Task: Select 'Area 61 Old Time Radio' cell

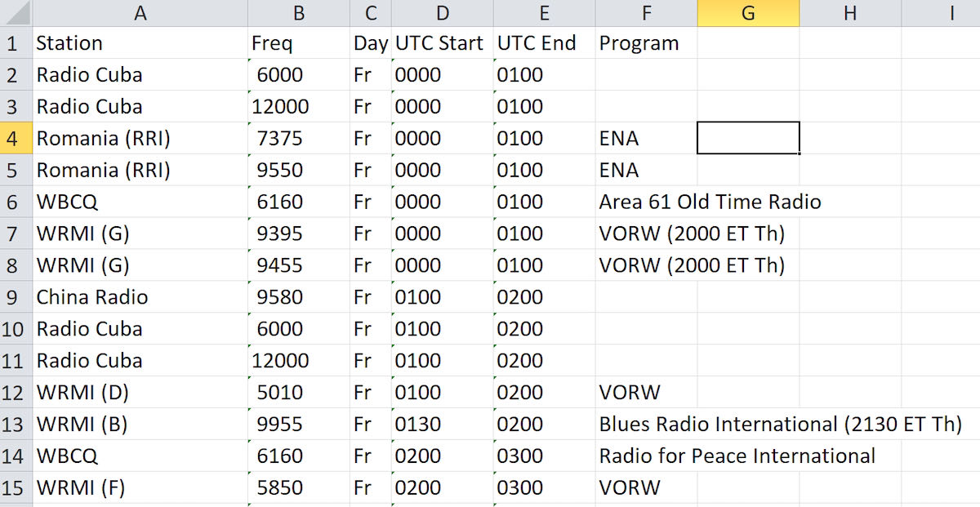Action: pos(710,202)
